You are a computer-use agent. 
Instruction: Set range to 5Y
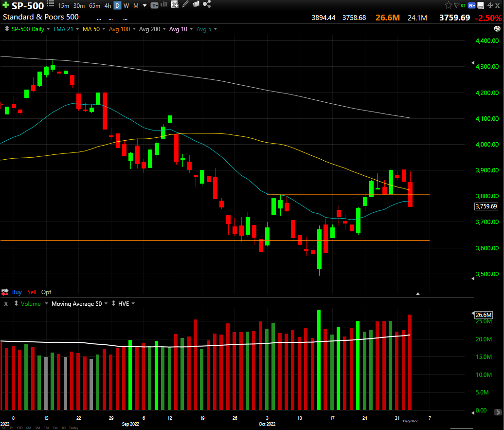(x=3, y=428)
